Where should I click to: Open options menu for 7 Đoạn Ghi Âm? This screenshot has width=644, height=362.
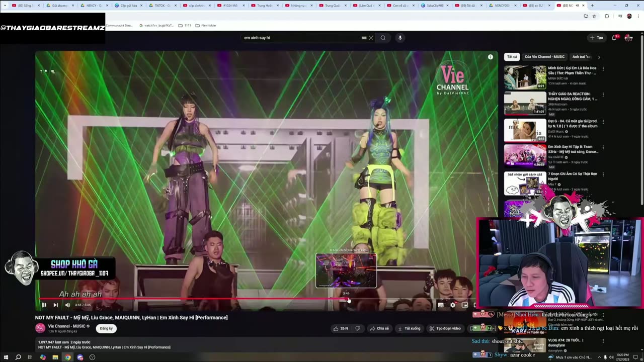tap(603, 174)
